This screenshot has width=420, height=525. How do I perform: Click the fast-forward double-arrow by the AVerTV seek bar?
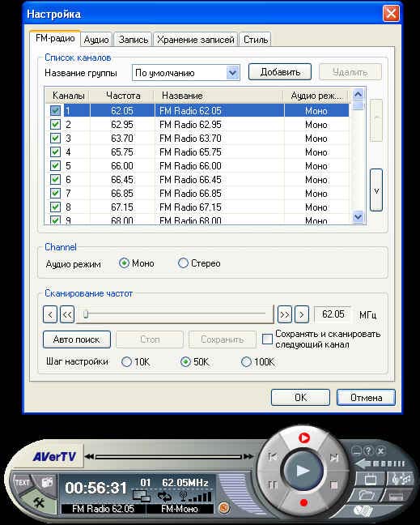(x=248, y=456)
